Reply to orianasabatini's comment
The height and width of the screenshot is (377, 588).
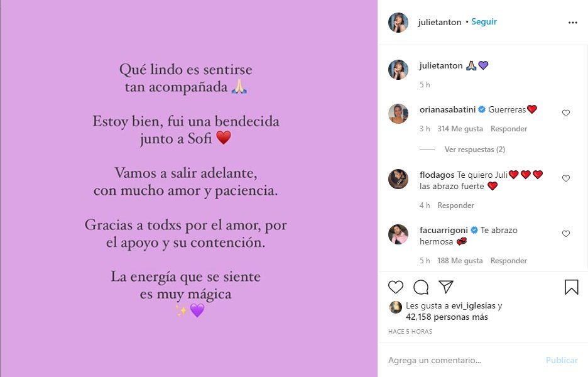[508, 129]
